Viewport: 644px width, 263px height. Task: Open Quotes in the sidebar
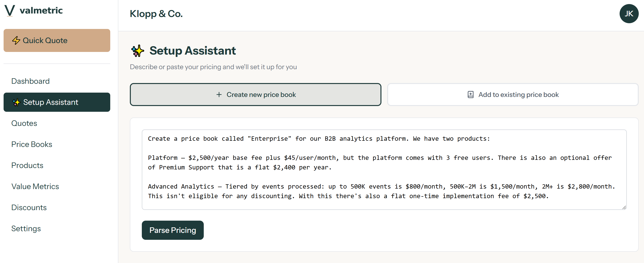[x=24, y=123]
